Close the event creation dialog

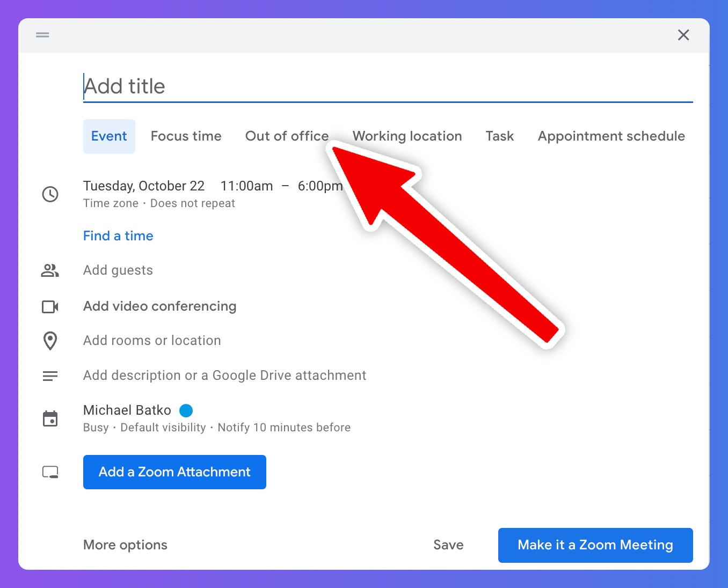[683, 35]
